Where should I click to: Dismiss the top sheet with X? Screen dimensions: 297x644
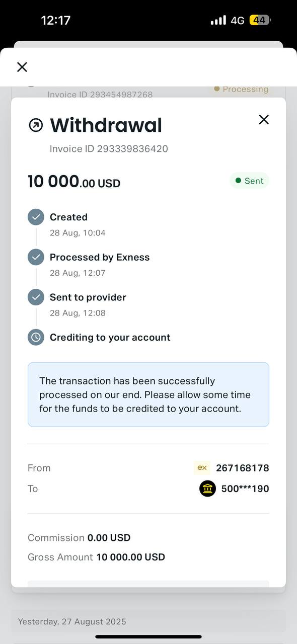[x=22, y=67]
